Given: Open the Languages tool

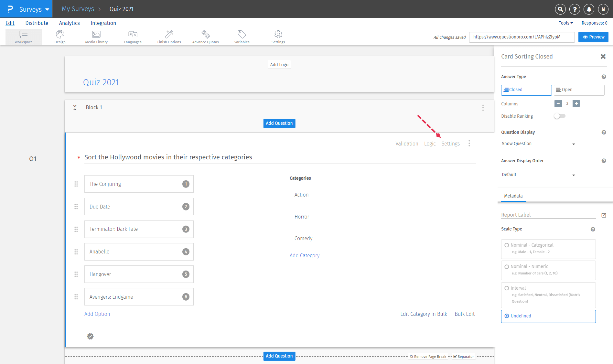Looking at the screenshot, I should (x=133, y=37).
